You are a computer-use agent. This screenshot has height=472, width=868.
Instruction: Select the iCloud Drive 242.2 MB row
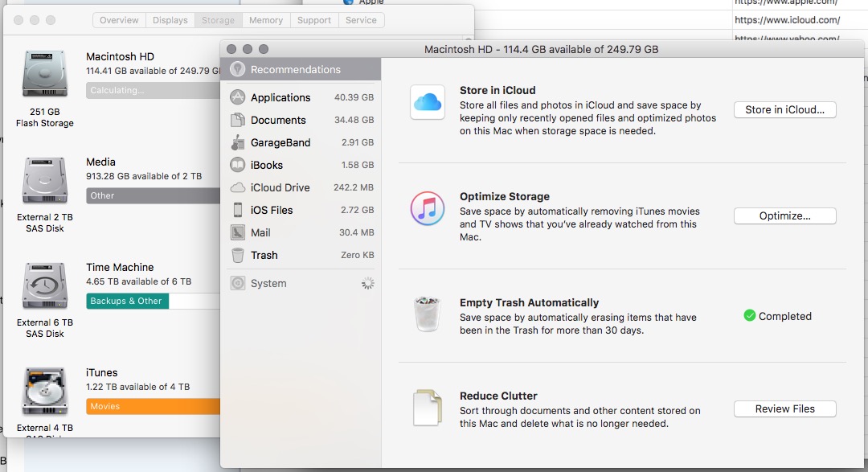click(301, 187)
